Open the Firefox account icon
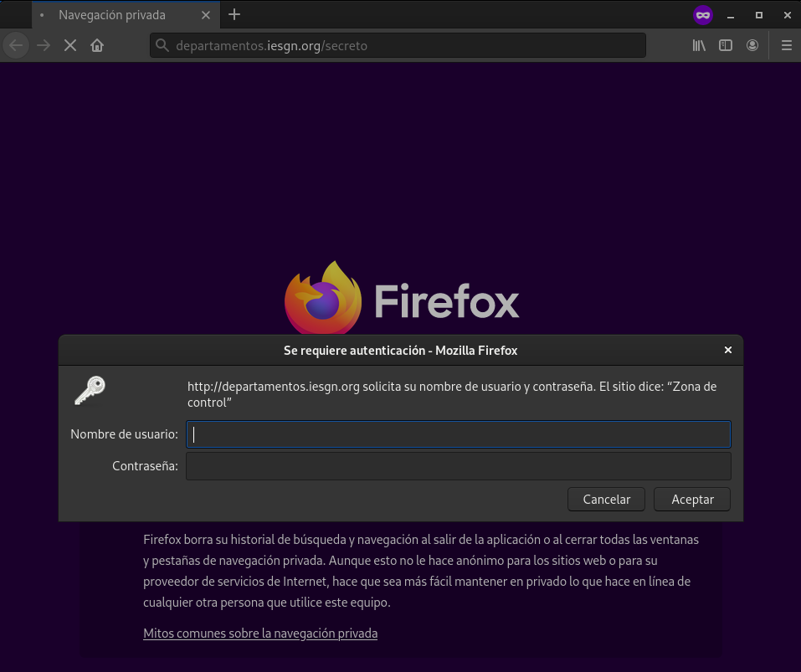 752,45
